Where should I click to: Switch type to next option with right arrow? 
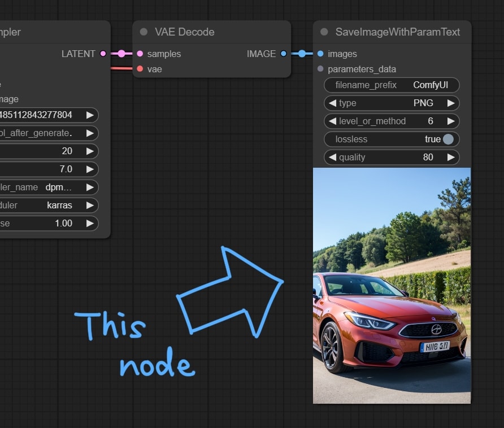point(451,103)
